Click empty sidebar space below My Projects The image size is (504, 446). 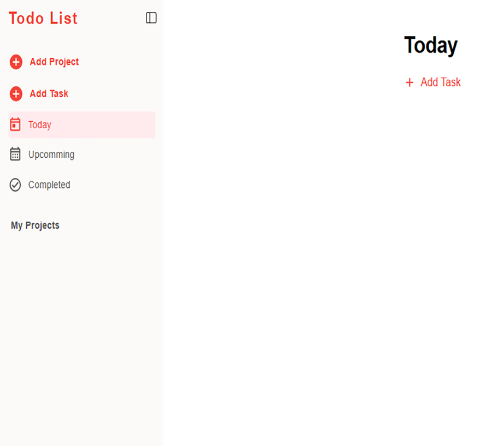click(x=82, y=328)
